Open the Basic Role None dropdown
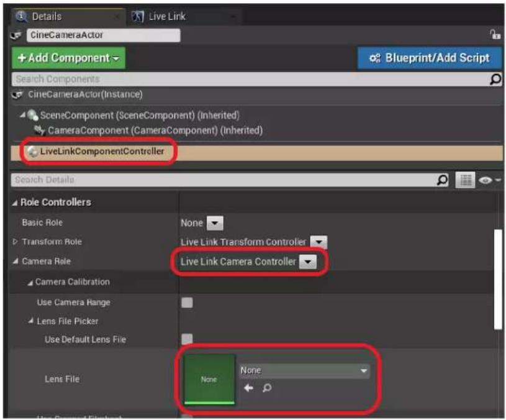506x420 pixels. [215, 223]
